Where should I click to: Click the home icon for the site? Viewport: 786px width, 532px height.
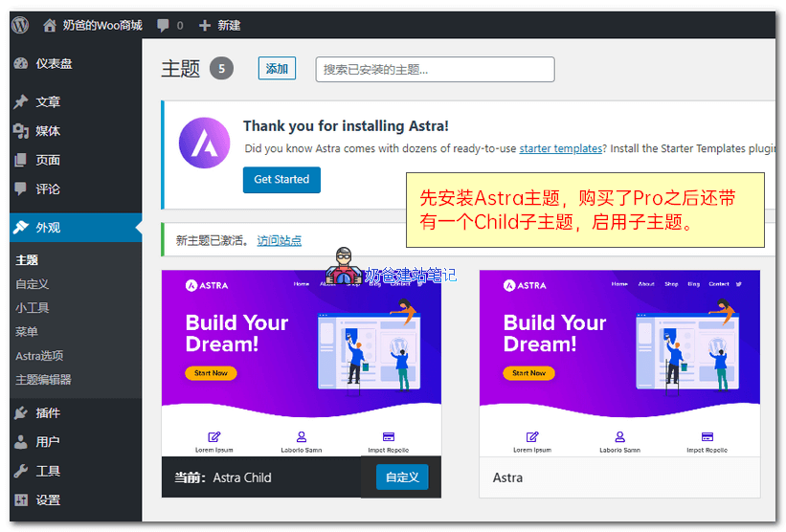pyautogui.click(x=49, y=25)
